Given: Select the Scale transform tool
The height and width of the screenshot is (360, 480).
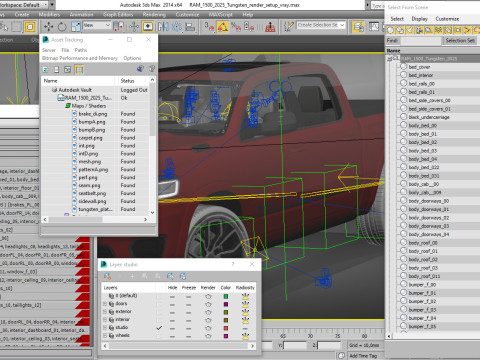Looking at the screenshot, I should (x=76, y=26).
